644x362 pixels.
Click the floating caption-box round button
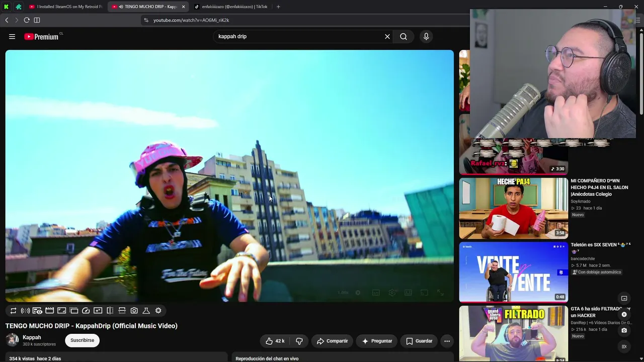point(624,299)
